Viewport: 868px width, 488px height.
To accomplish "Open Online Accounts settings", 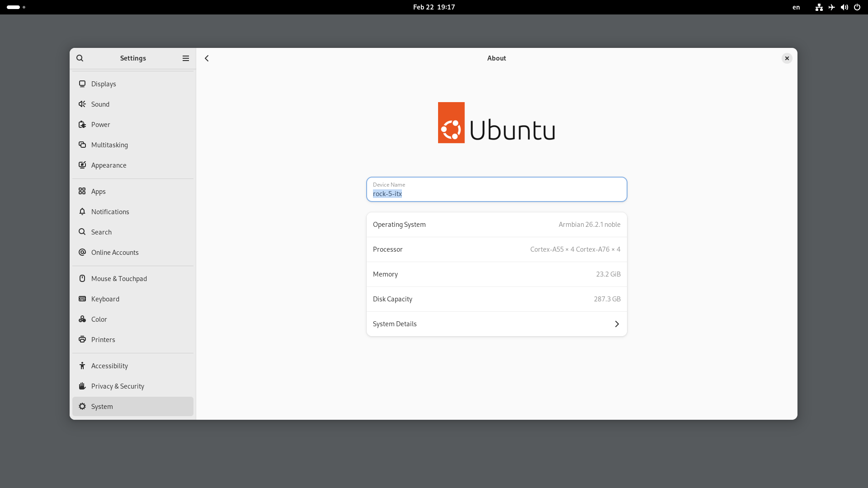I will point(115,253).
